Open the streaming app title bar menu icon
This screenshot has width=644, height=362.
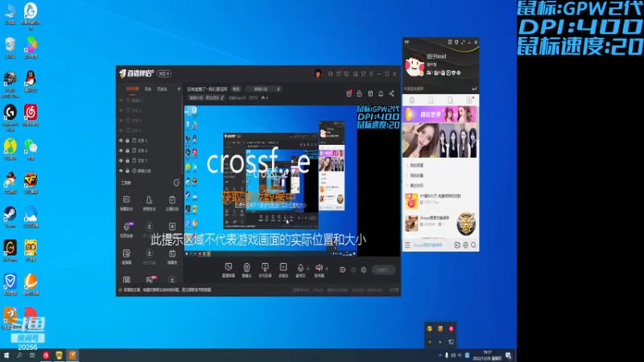[x=371, y=74]
